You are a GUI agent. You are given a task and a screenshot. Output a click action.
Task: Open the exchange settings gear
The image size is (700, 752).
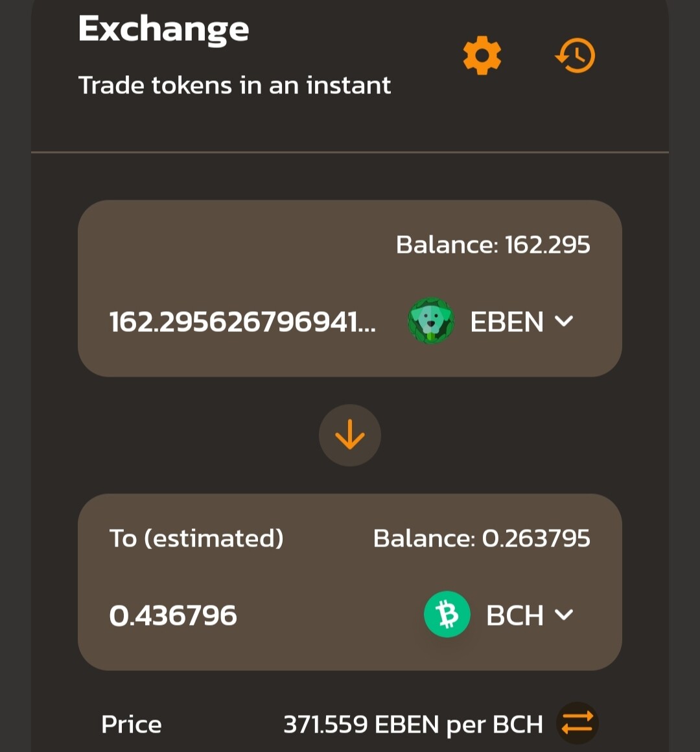[x=482, y=56]
